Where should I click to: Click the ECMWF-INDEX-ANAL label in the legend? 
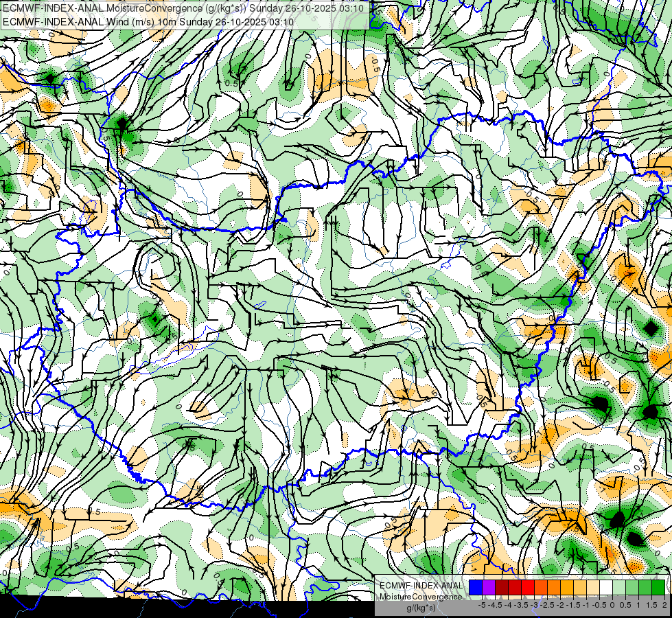(x=421, y=586)
